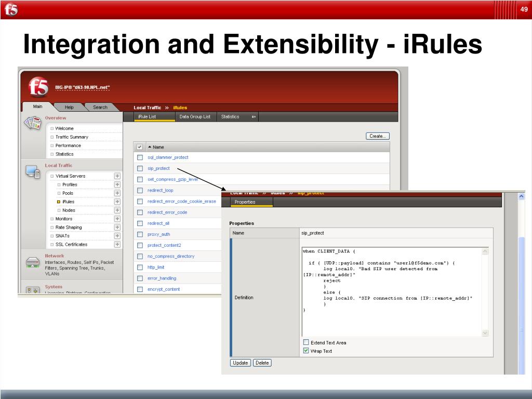Check the box for redirect_loop
Viewport: 532px width, 399px height.
coord(140,190)
